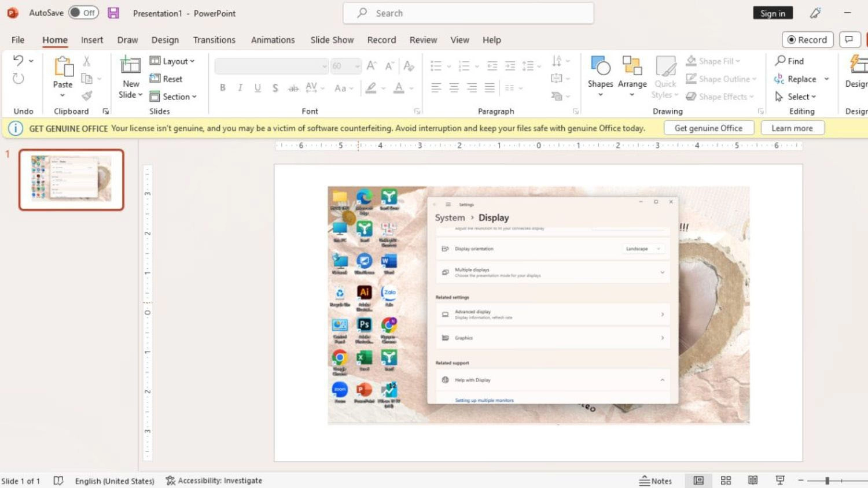868x488 pixels.
Task: Click the Record button at top right
Action: [x=807, y=39]
